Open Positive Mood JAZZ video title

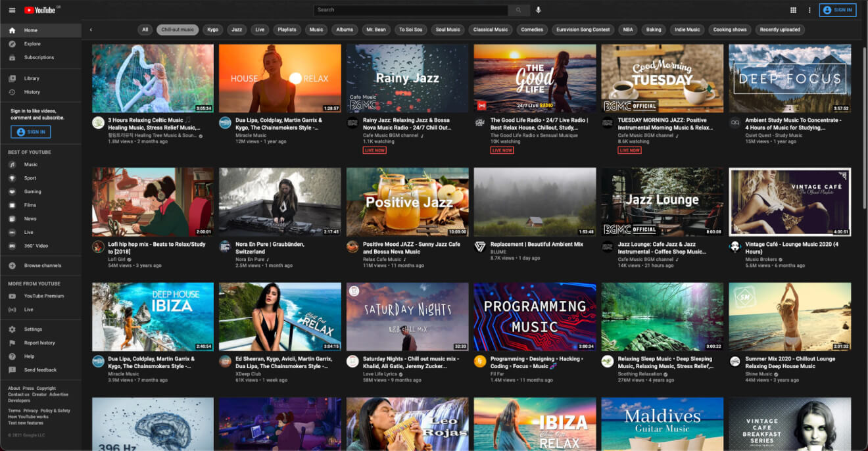coord(412,248)
